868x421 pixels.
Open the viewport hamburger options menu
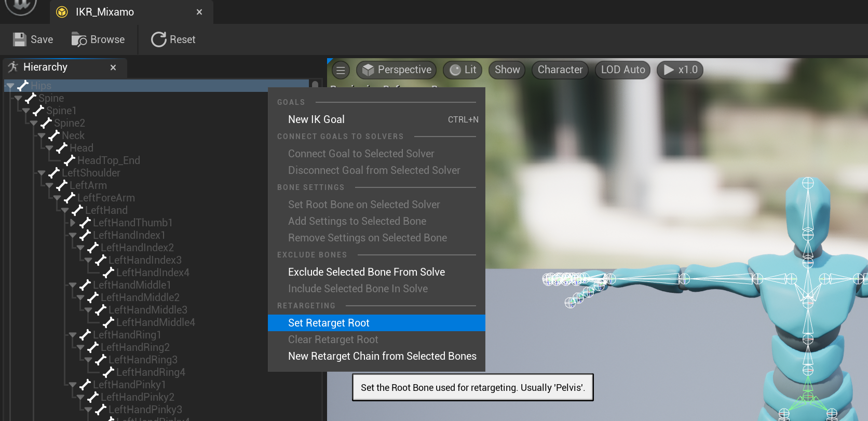pos(341,70)
